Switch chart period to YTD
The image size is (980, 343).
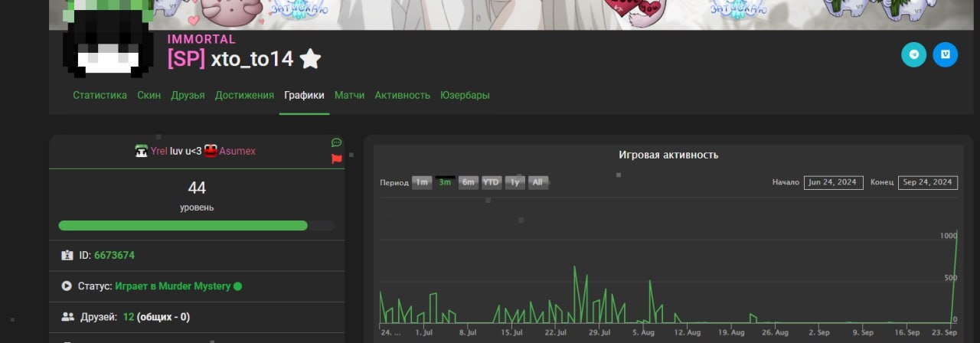coord(491,182)
